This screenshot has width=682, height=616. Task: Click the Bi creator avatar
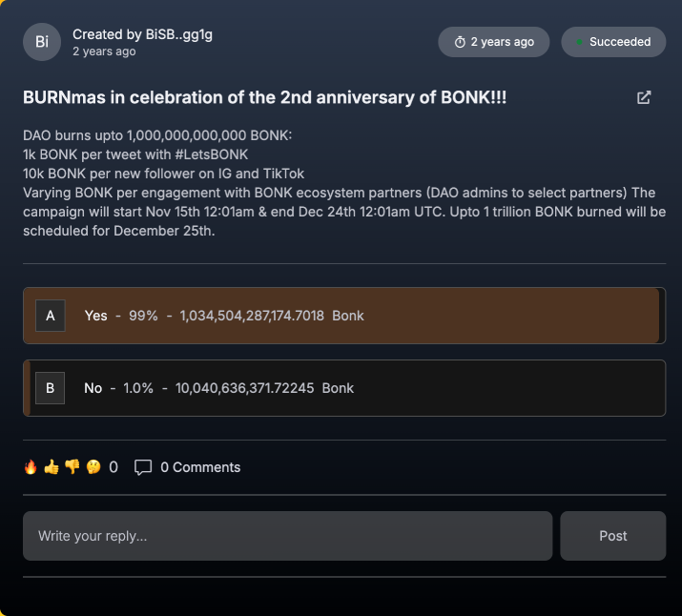pos(42,42)
